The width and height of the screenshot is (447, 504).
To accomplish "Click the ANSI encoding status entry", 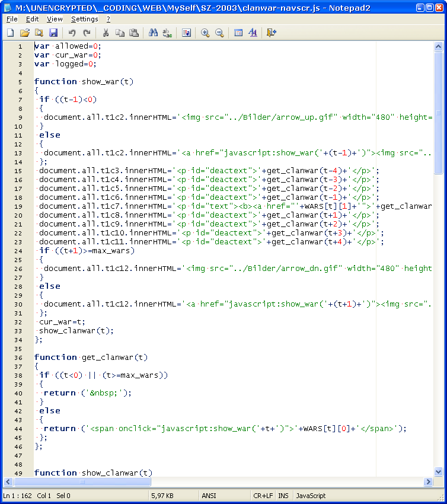I will 209,496.
